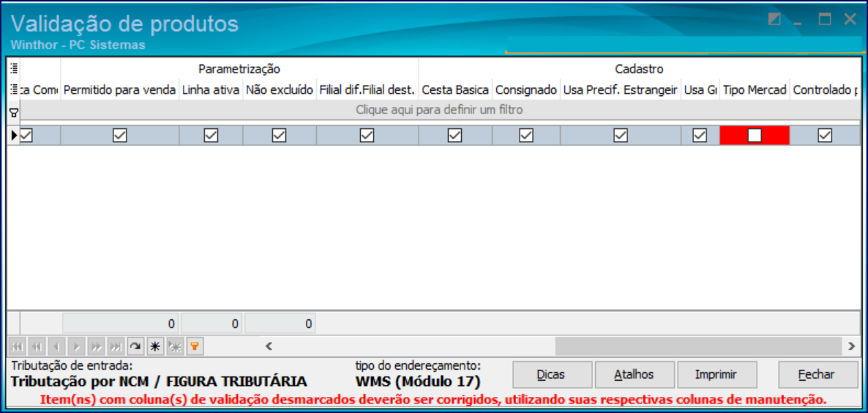Viewport: 868px width, 413px height.
Task: Click 'Tributação por NCM / FIGURA TRIBUTÁRIA' text
Action: (159, 382)
